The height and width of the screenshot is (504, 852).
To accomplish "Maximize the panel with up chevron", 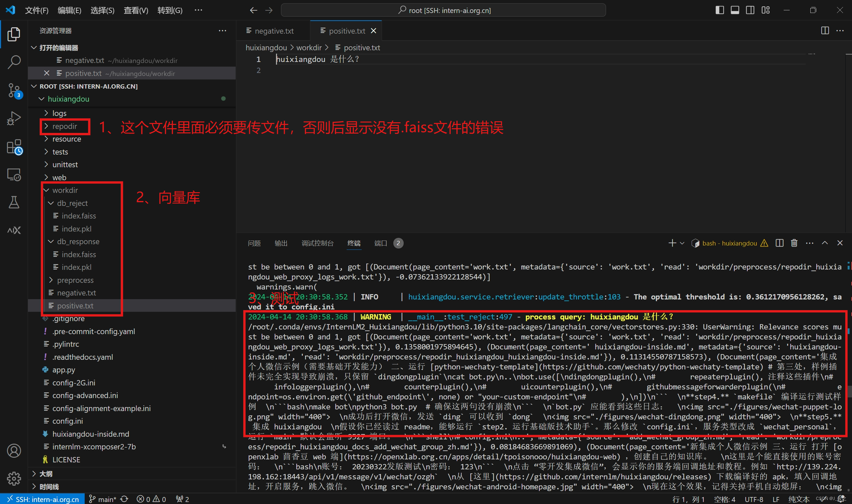I will (x=825, y=243).
